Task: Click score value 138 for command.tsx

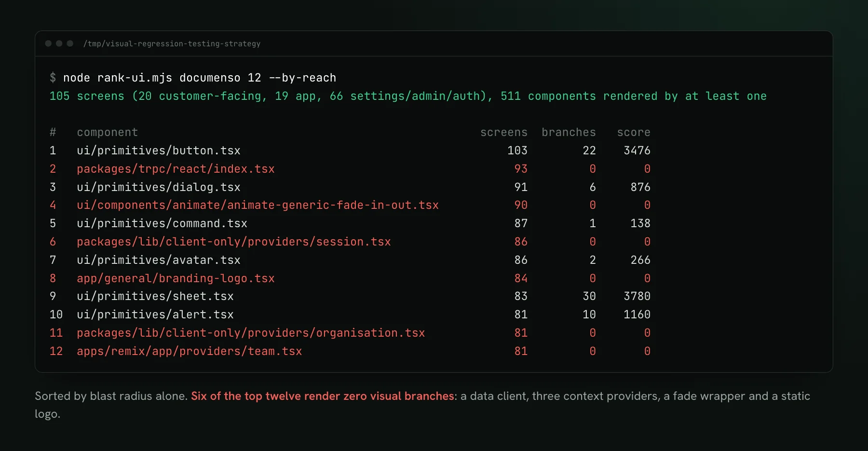Action: tap(640, 224)
